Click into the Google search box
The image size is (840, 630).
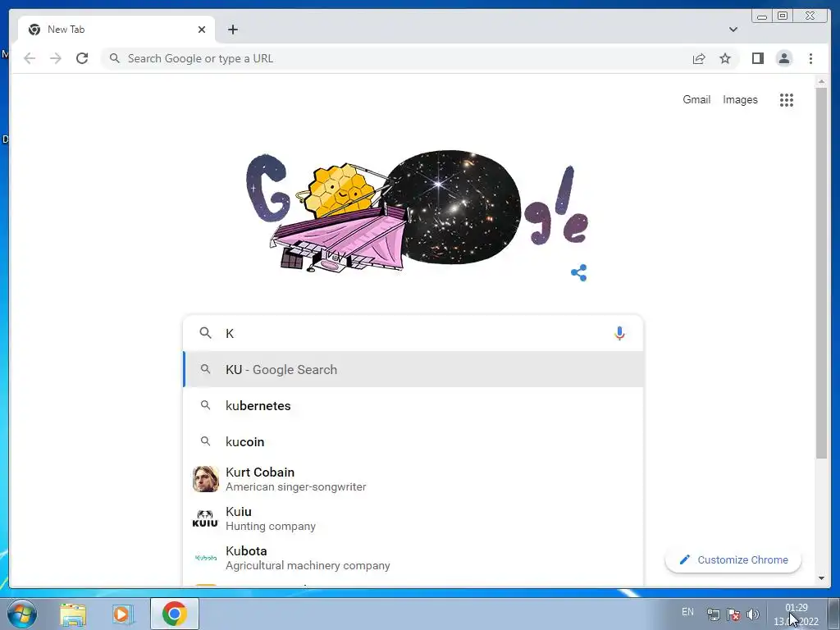tap(413, 333)
